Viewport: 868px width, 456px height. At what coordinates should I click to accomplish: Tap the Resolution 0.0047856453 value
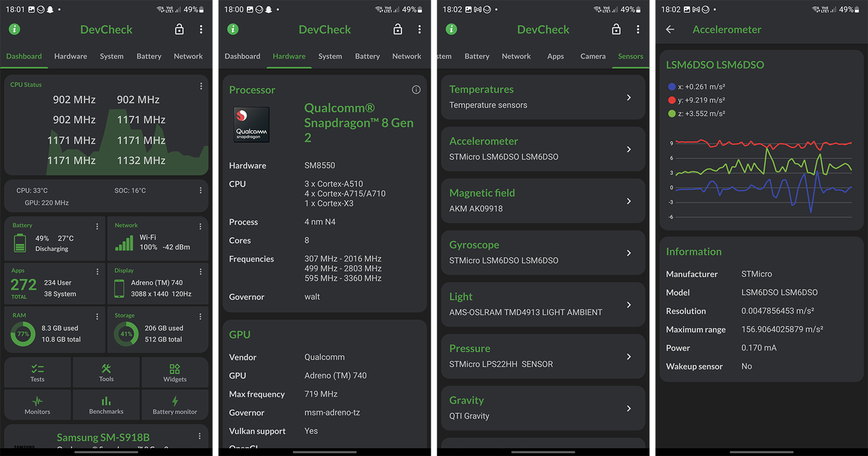click(777, 311)
